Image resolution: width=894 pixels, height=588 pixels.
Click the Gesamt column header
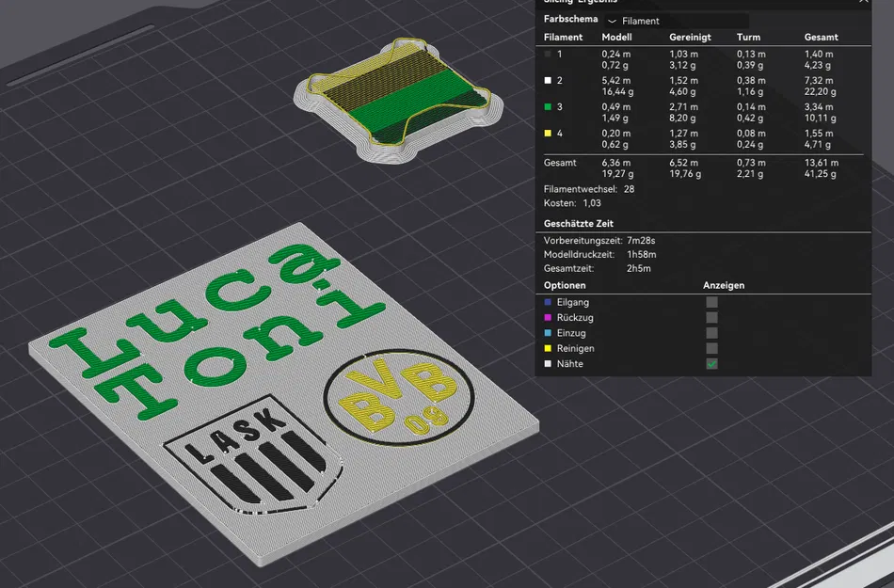click(x=821, y=37)
